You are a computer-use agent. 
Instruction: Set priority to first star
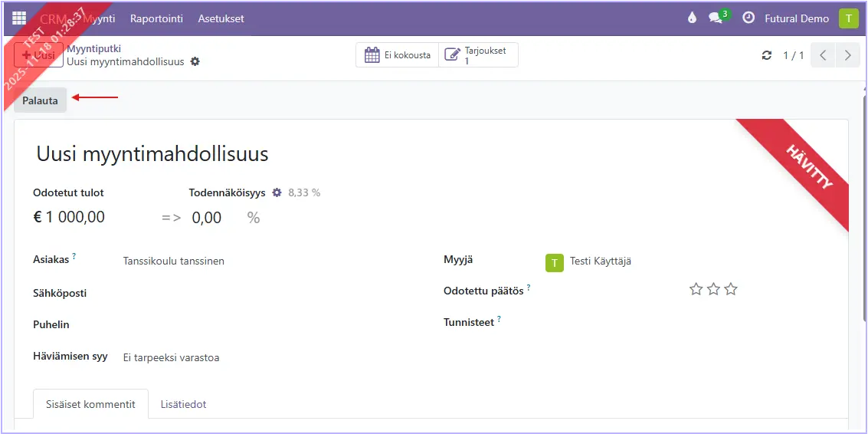point(696,289)
